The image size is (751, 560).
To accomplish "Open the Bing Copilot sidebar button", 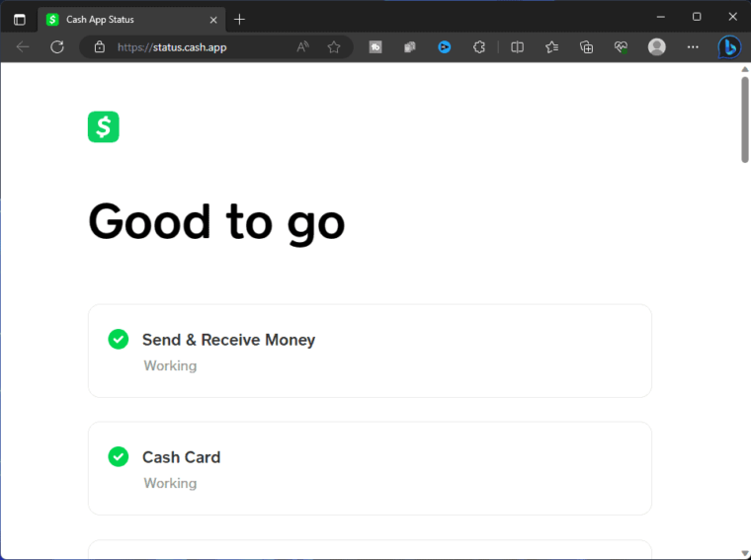I will [729, 46].
